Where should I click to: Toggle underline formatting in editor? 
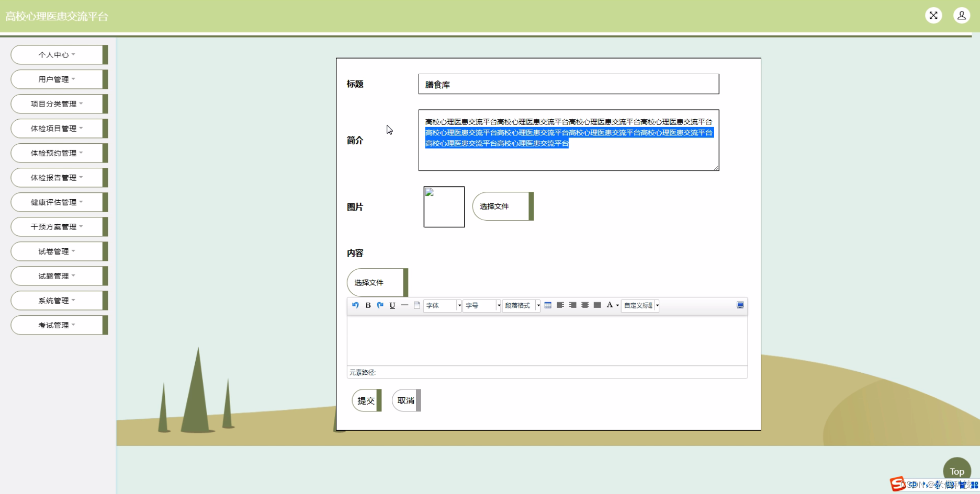(x=392, y=305)
